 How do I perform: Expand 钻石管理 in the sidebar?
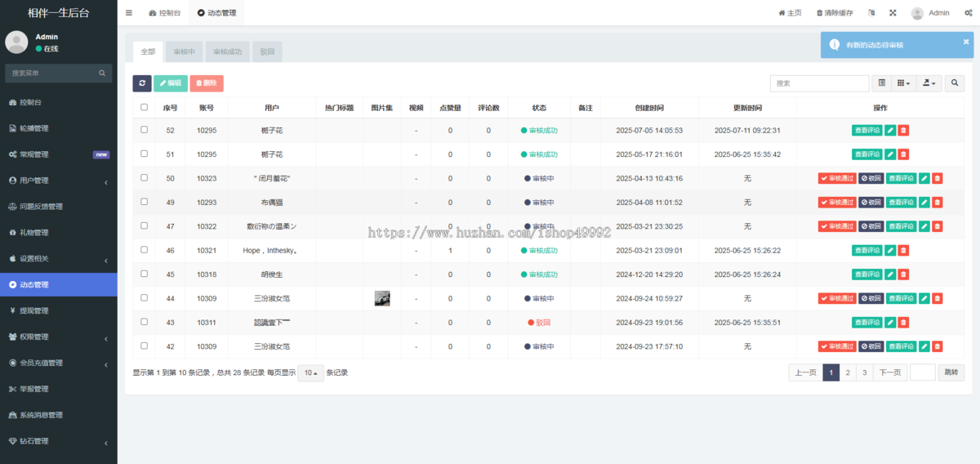pos(59,441)
